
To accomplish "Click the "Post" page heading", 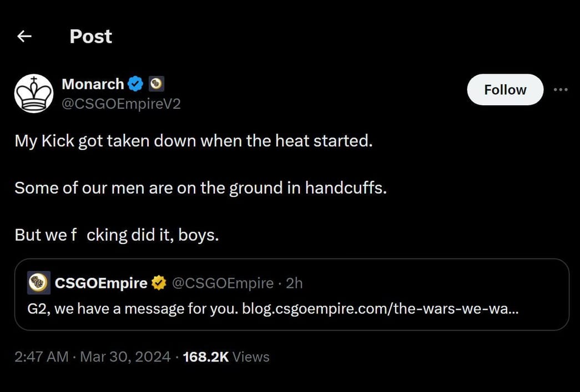I will (90, 37).
